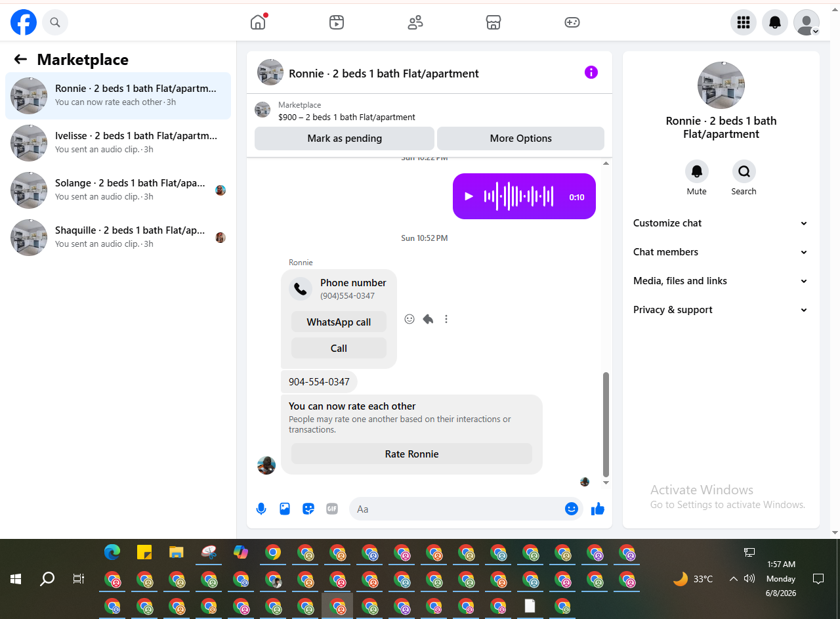Show hidden system tray icons chevron
840x619 pixels.
[x=734, y=579]
